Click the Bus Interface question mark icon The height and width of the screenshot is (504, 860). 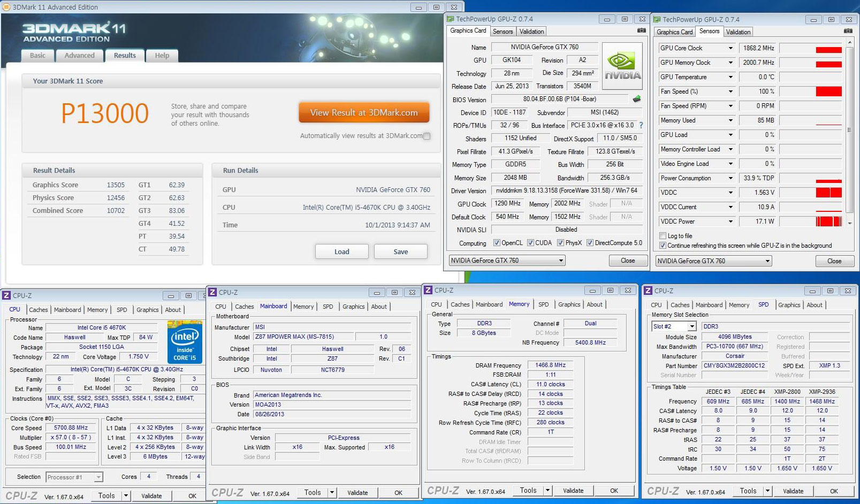pos(641,125)
